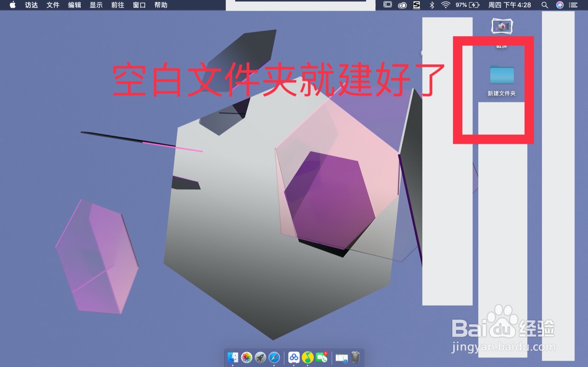This screenshot has height=367, width=588.
Task: Start Safari from the Dock
Action: [273, 358]
